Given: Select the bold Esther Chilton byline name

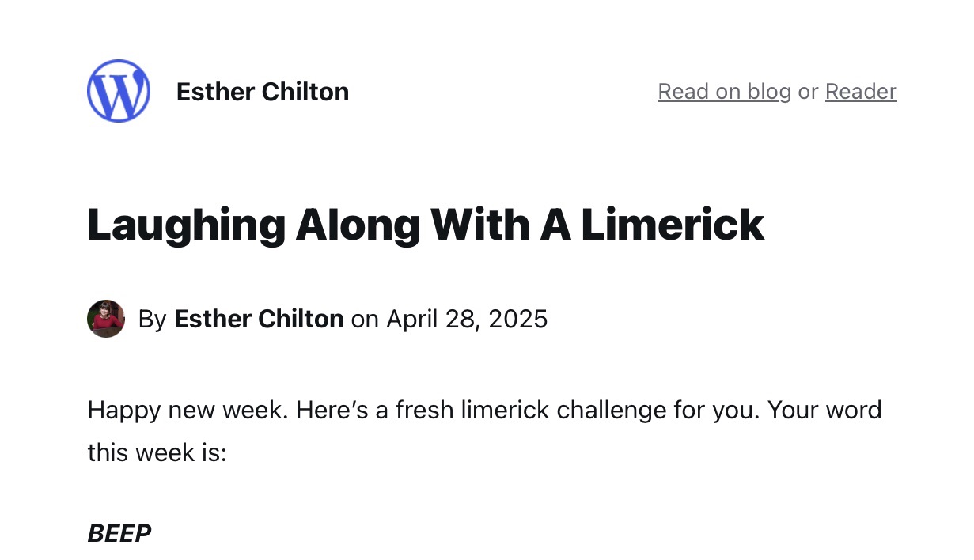Looking at the screenshot, I should coord(259,320).
